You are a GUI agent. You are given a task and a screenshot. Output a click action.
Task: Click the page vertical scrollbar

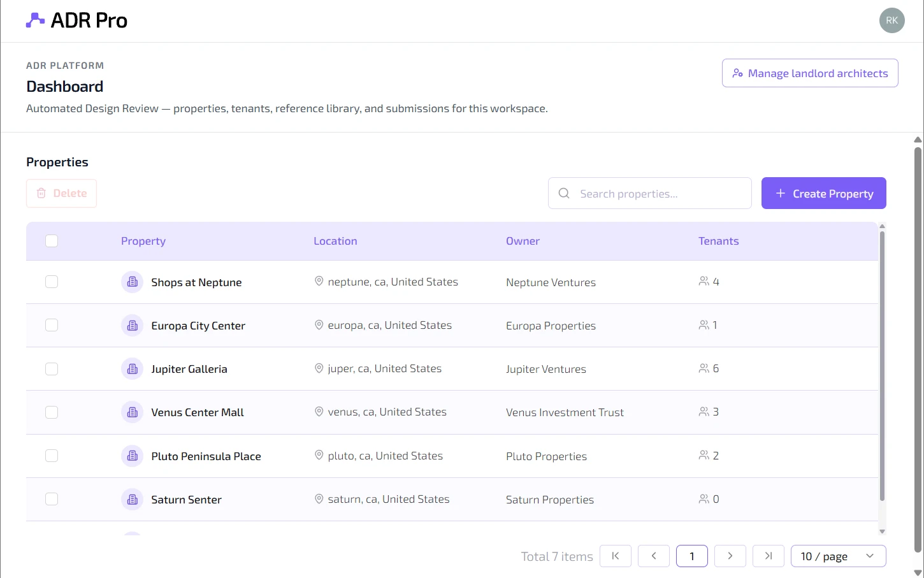(x=918, y=350)
